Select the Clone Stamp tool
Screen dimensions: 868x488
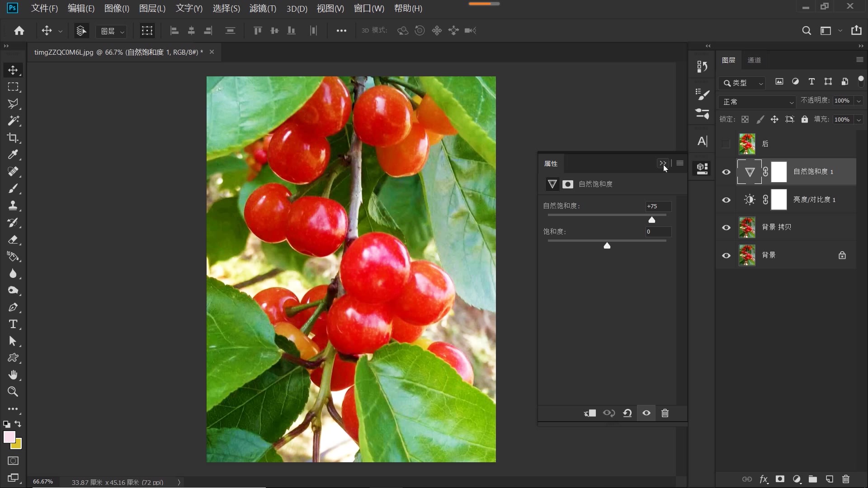click(13, 206)
